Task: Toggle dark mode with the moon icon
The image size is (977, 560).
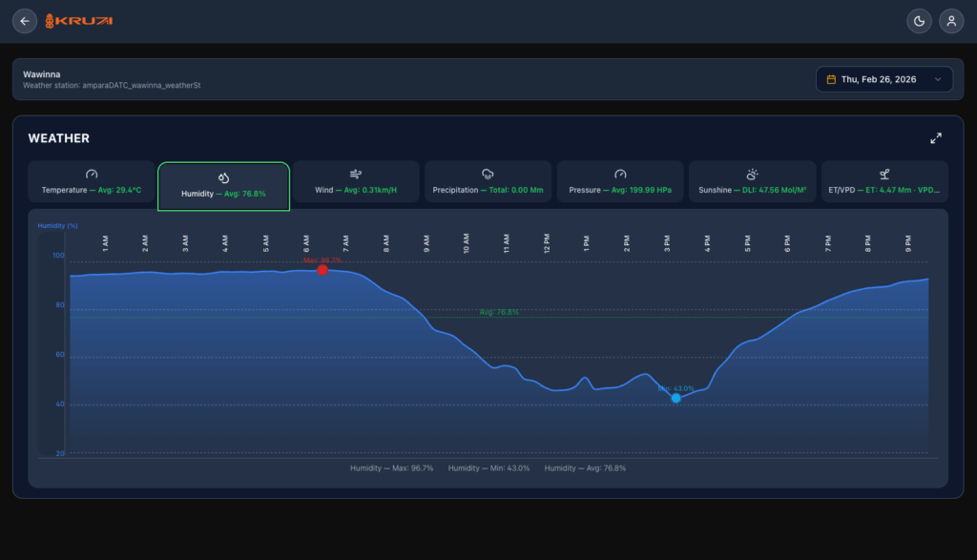Action: click(919, 20)
